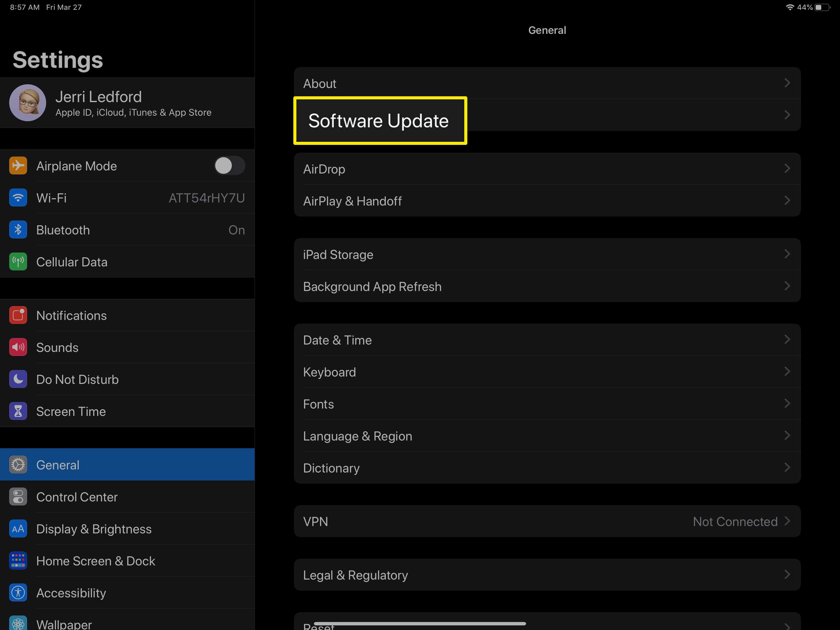The width and height of the screenshot is (840, 630).
Task: Tap the Do Not Disturb moon icon
Action: (x=18, y=379)
